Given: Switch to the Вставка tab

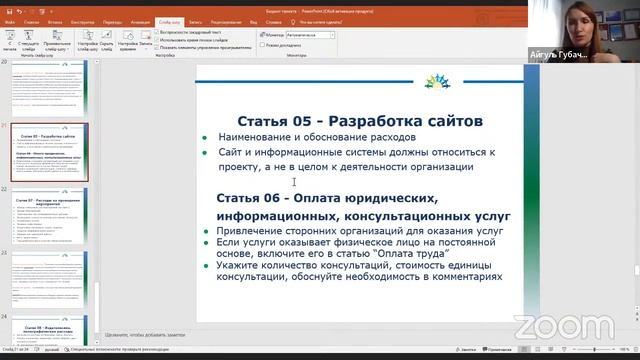Looking at the screenshot, I should click(55, 22).
